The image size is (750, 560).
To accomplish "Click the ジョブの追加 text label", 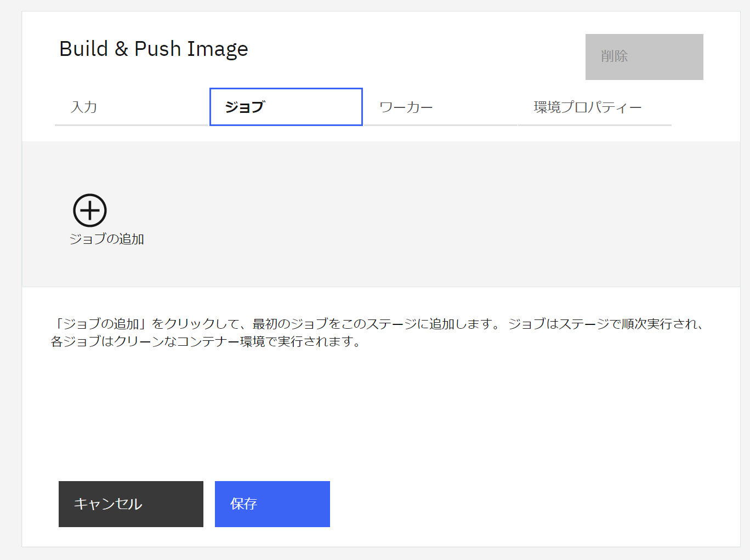I will point(107,239).
